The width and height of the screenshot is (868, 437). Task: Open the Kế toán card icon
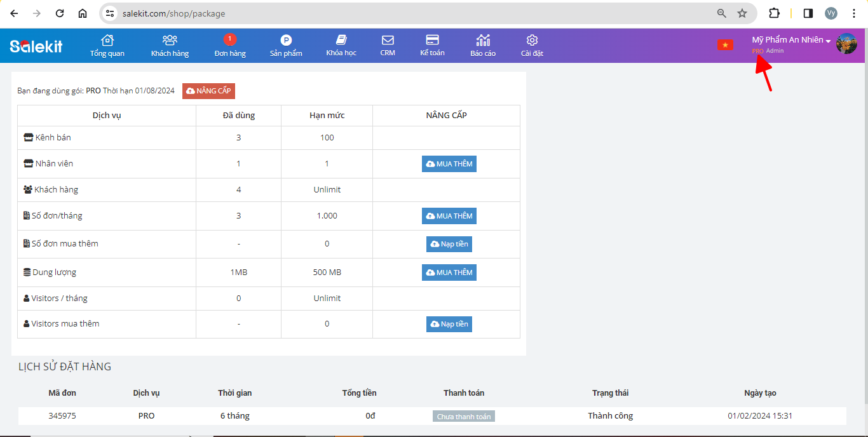pyautogui.click(x=432, y=41)
